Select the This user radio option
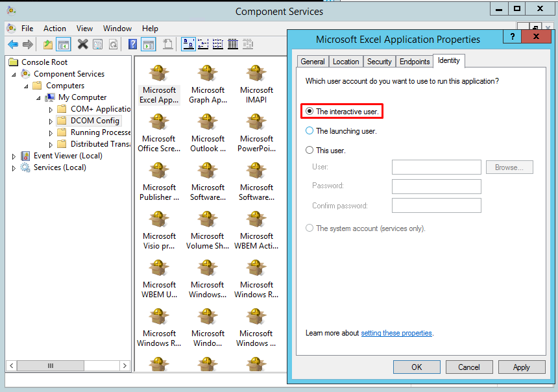The image size is (558, 392). (x=309, y=151)
